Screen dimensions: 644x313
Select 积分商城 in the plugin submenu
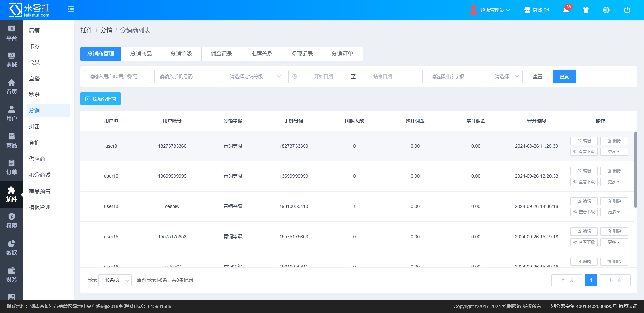tap(40, 175)
